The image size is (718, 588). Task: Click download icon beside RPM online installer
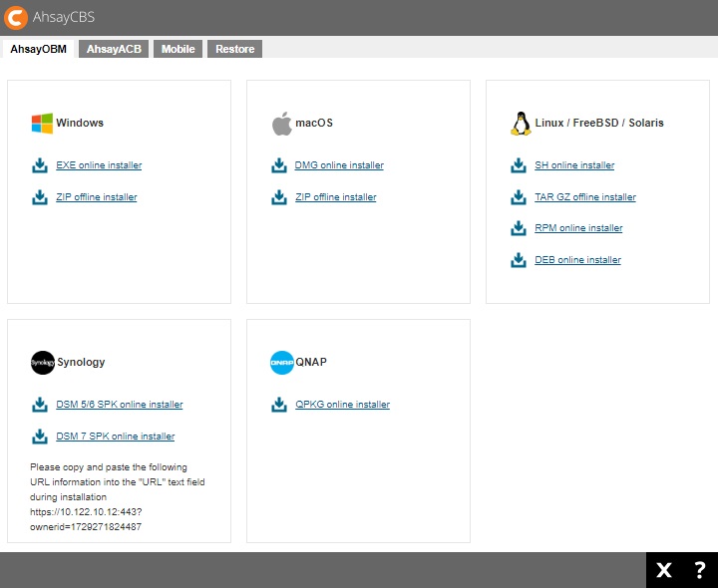pos(519,228)
